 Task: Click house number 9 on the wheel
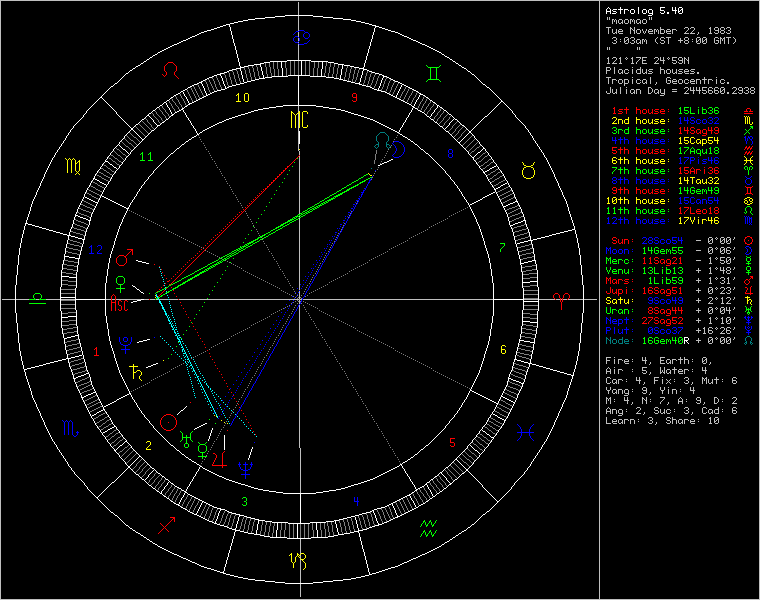[354, 98]
